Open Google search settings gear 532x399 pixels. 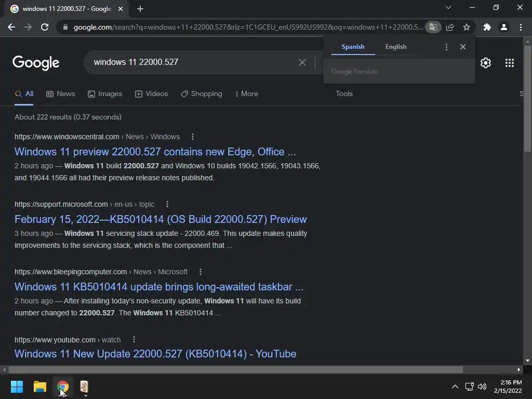486,63
